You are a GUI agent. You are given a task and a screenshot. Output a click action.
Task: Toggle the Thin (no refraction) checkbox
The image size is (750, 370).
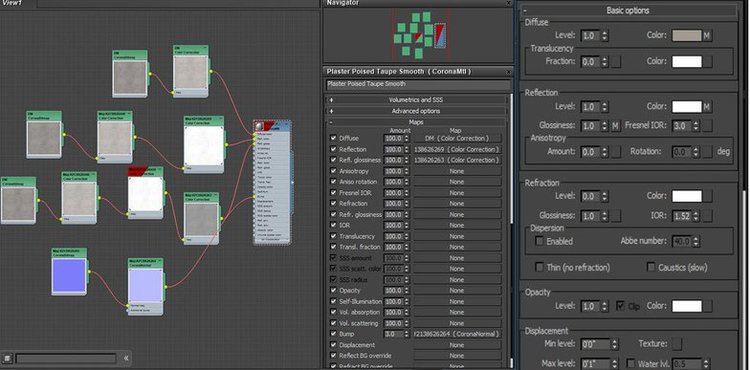[540, 267]
